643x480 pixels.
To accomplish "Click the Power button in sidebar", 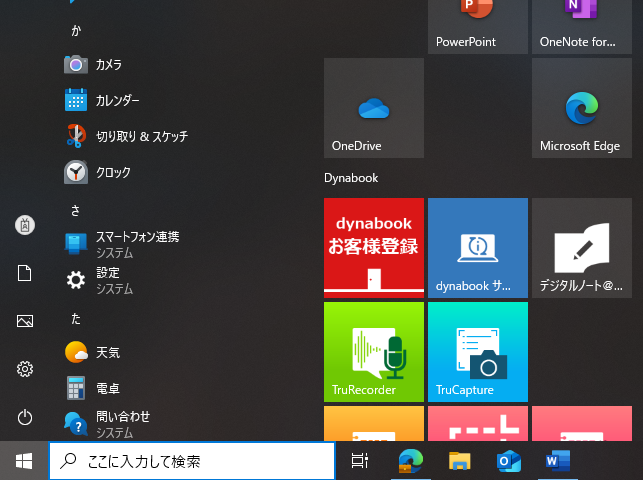I will click(25, 417).
